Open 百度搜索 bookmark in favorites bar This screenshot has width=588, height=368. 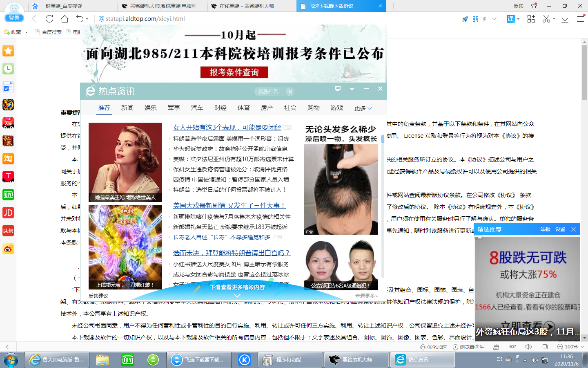click(48, 32)
